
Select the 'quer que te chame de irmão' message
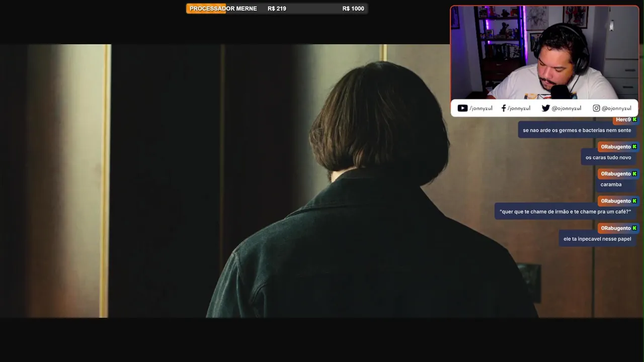tap(565, 212)
